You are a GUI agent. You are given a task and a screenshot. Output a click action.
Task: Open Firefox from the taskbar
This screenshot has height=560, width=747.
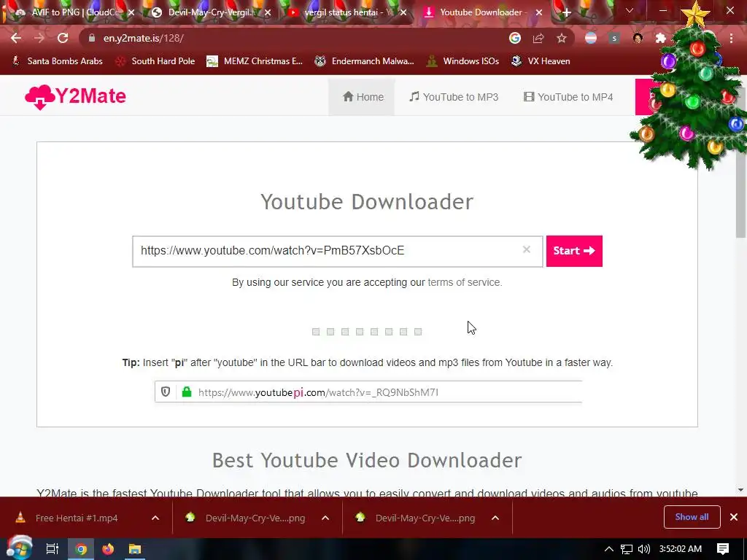coord(108,549)
